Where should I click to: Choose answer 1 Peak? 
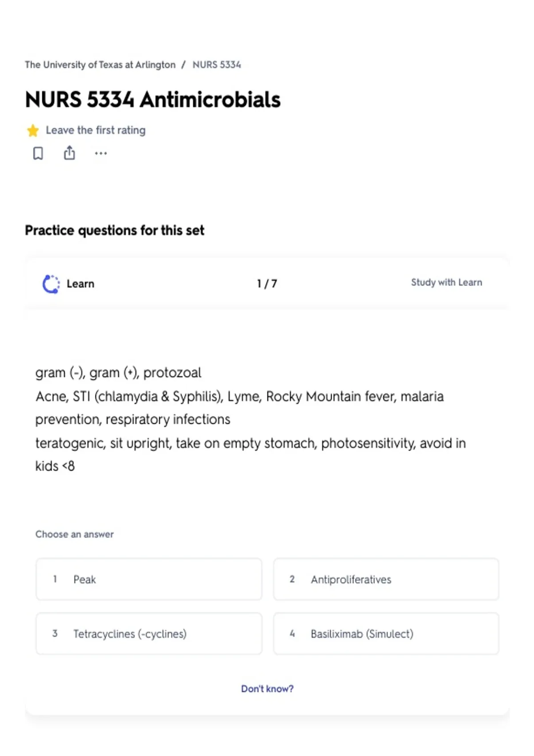(x=149, y=579)
